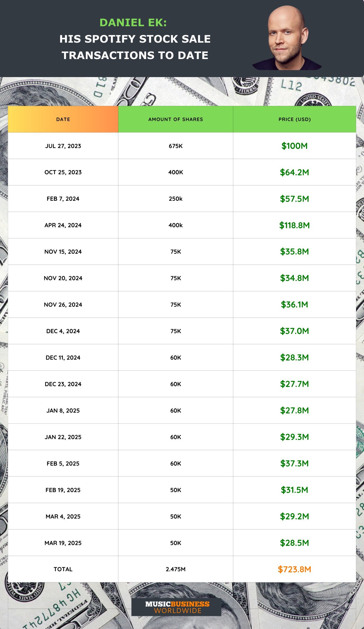Click the 675K shares cell
This screenshot has width=364, height=629.
tap(176, 146)
